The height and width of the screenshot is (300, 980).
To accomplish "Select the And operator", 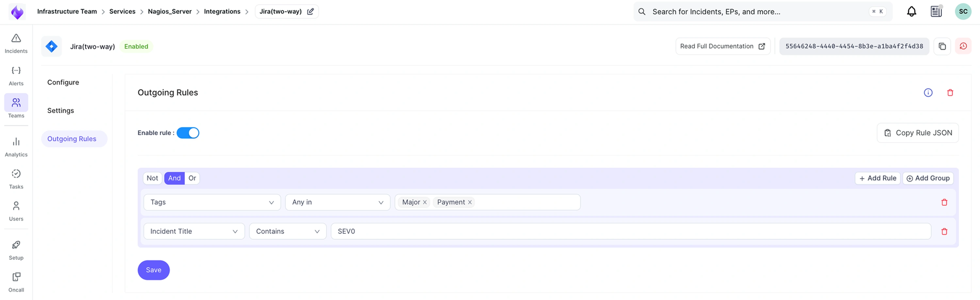I will [174, 178].
